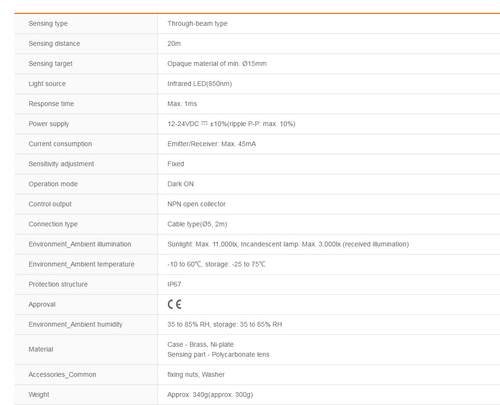The image size is (500, 405).
Task: Click the fixing nuts, Washer value
Action: 196,375
